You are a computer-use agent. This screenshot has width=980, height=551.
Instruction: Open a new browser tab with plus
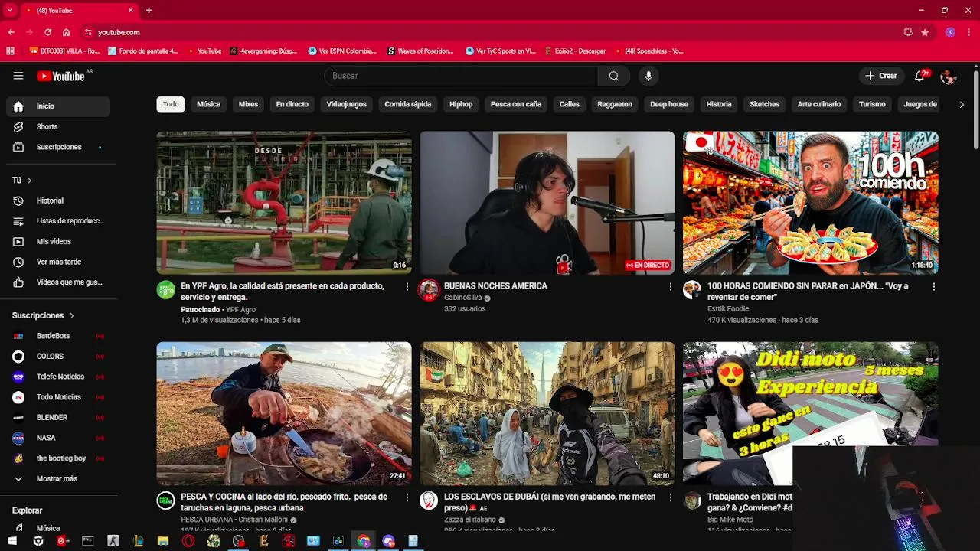coord(149,10)
